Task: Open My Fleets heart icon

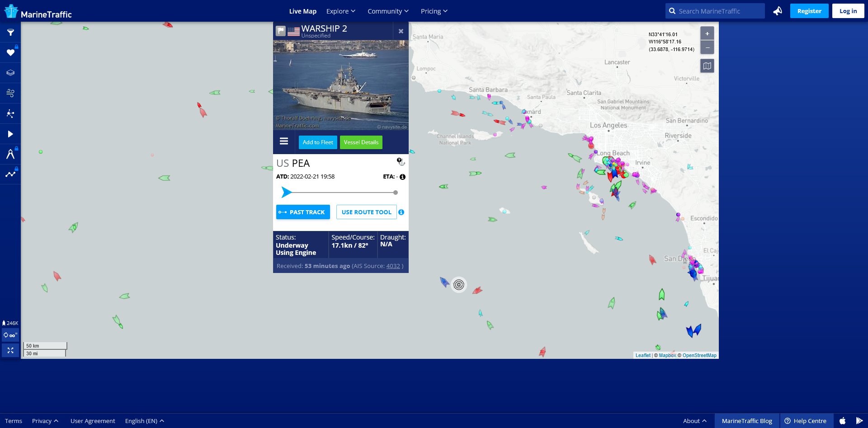Action: [x=10, y=53]
